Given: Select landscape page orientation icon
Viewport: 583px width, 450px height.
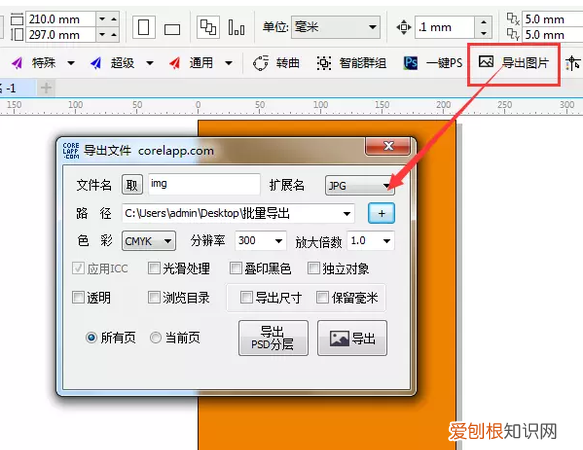Looking at the screenshot, I should [x=172, y=29].
